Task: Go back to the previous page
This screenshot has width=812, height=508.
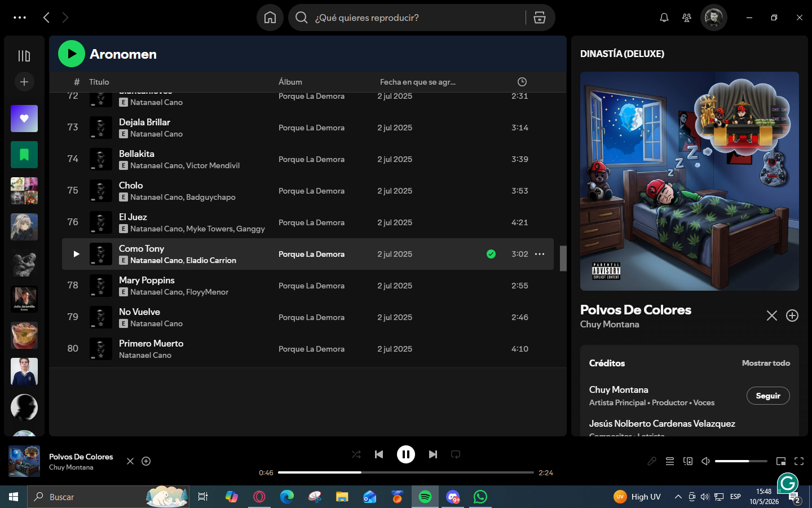Action: pyautogui.click(x=46, y=17)
